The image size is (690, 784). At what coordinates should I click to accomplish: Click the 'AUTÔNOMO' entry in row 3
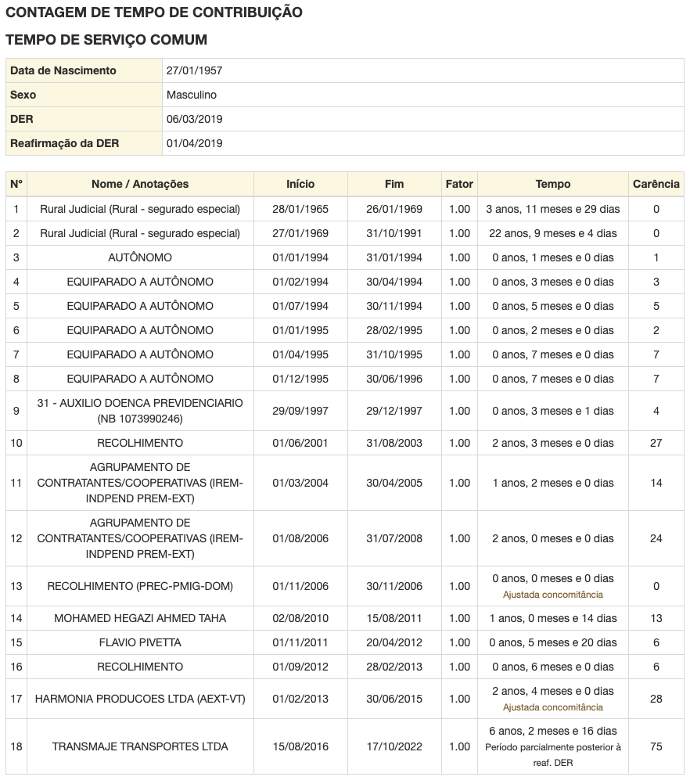point(140,257)
